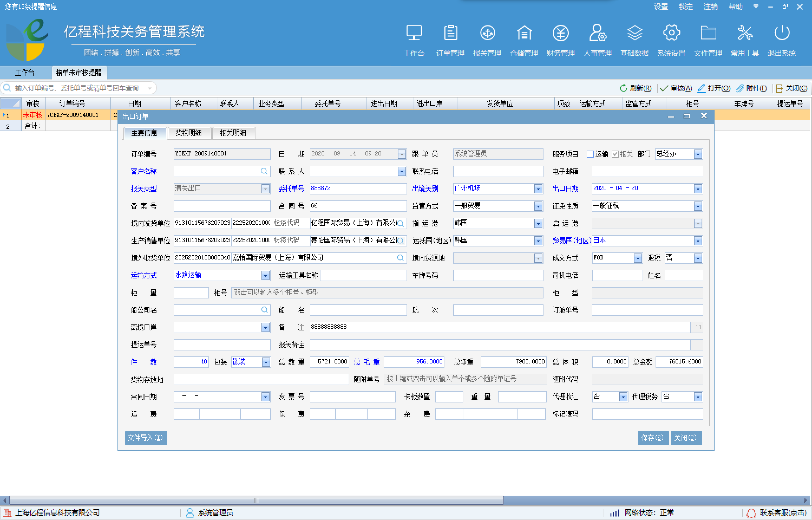The width and height of the screenshot is (812, 520).
Task: Open the 出境关别 dropdown showing 广州机场
Action: 538,188
